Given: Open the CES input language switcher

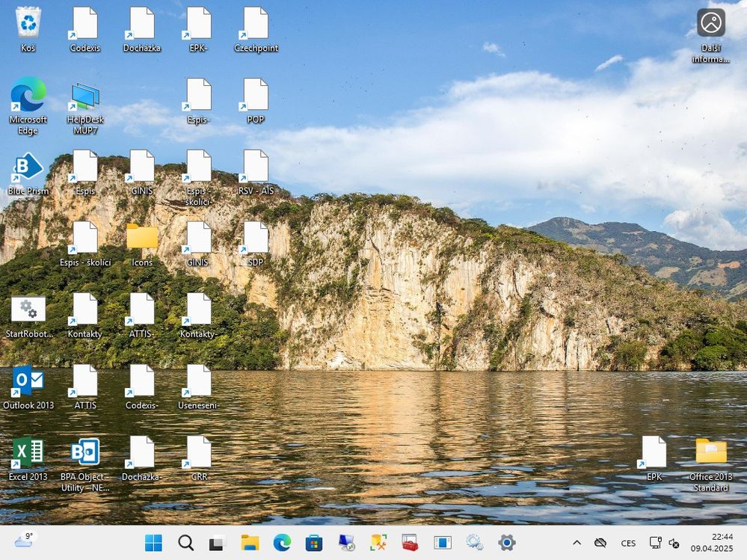Looking at the screenshot, I should [628, 544].
